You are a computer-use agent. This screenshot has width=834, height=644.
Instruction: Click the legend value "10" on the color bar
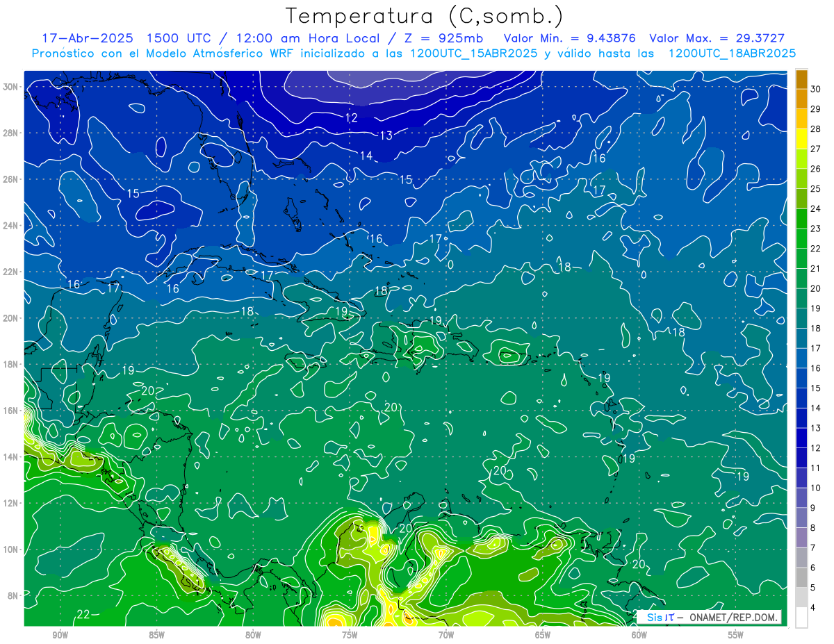point(816,488)
